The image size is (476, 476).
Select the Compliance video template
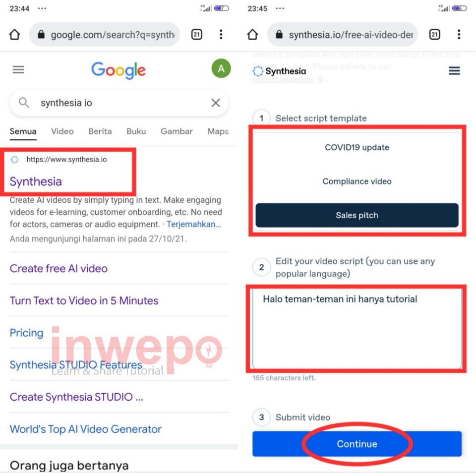(357, 181)
